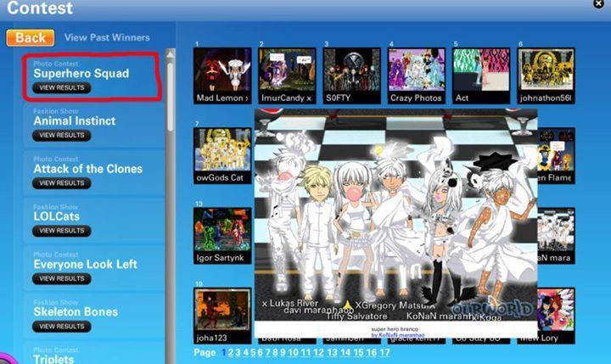Select the Animal Instinct contest title
The height and width of the screenshot is (364, 611).
point(75,120)
